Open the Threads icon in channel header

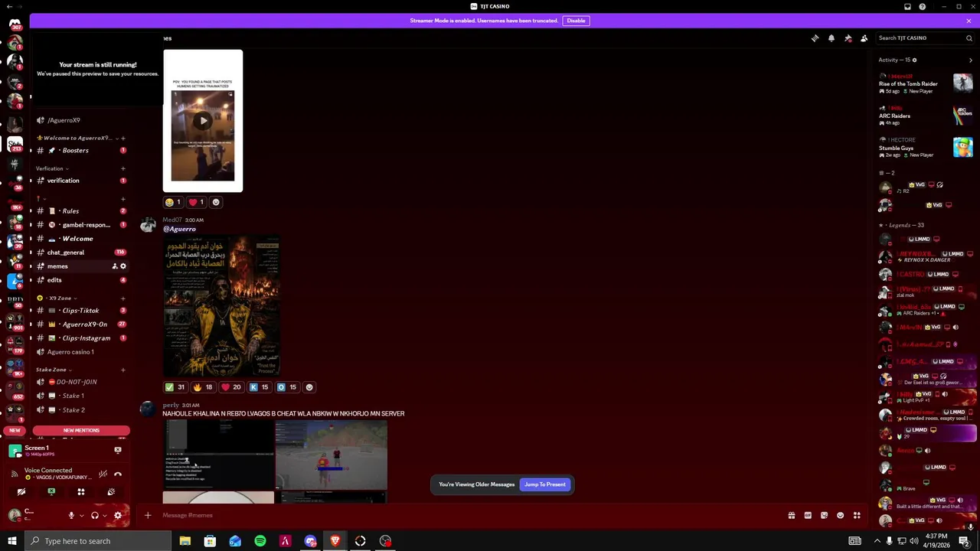(x=815, y=37)
